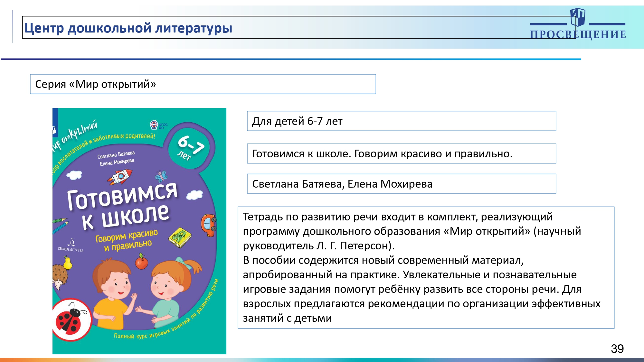Click the author names printed on cover

(x=116, y=158)
